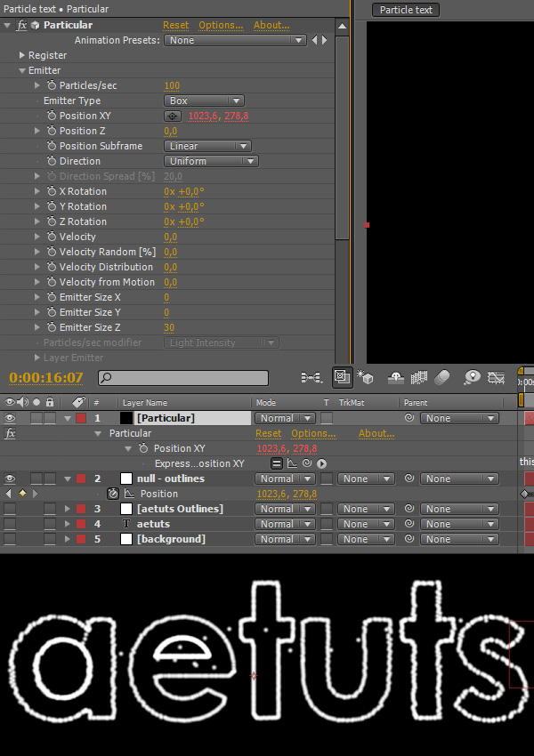
Task: Enable Frame Blending icon in timeline
Action: click(x=418, y=377)
